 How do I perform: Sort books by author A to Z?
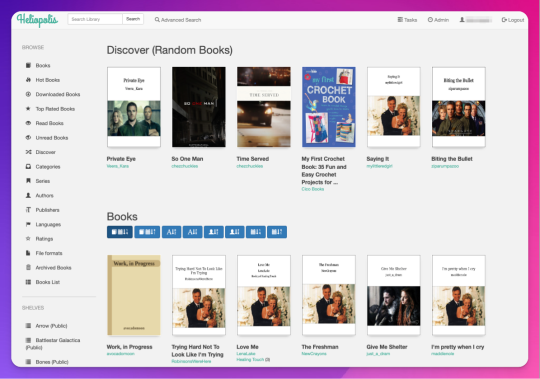(x=214, y=232)
